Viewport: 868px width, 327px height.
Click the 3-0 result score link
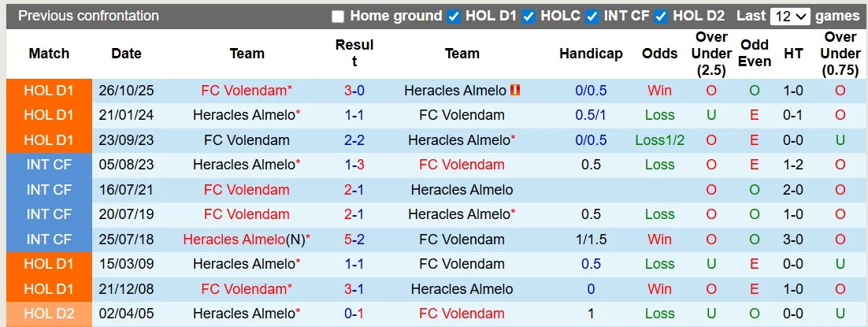click(354, 91)
